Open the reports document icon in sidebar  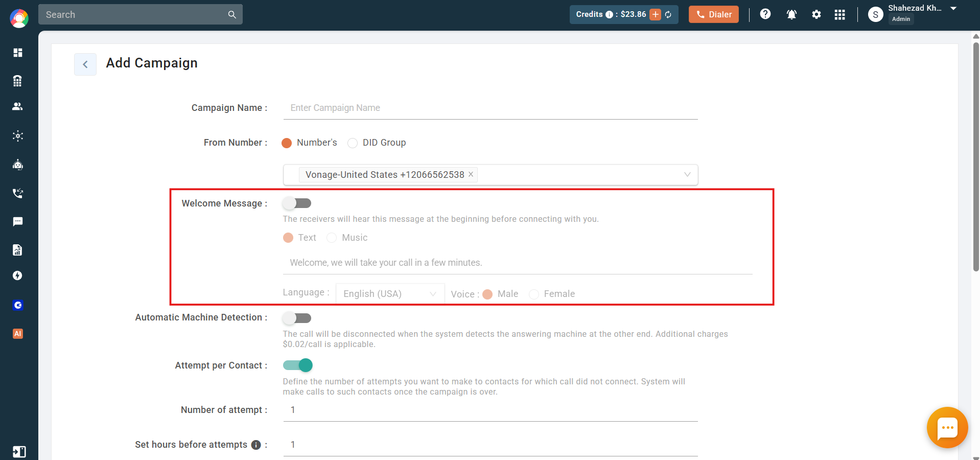tap(18, 250)
